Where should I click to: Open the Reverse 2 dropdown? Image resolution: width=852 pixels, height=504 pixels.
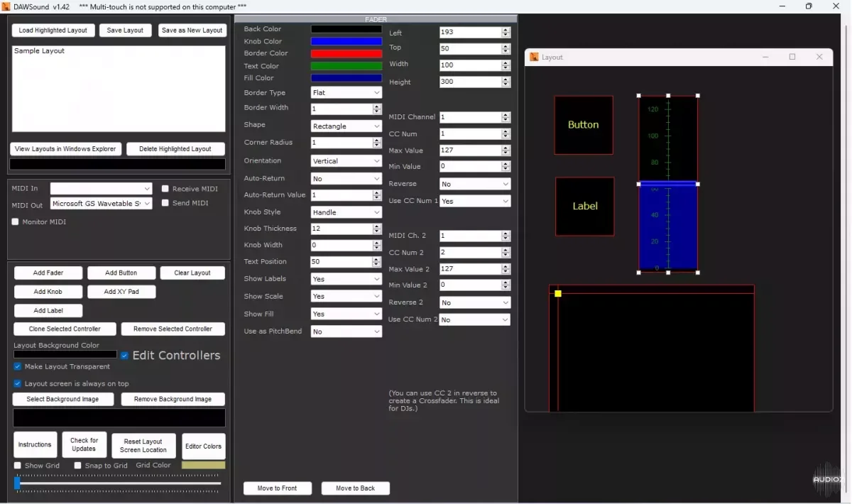pyautogui.click(x=475, y=302)
